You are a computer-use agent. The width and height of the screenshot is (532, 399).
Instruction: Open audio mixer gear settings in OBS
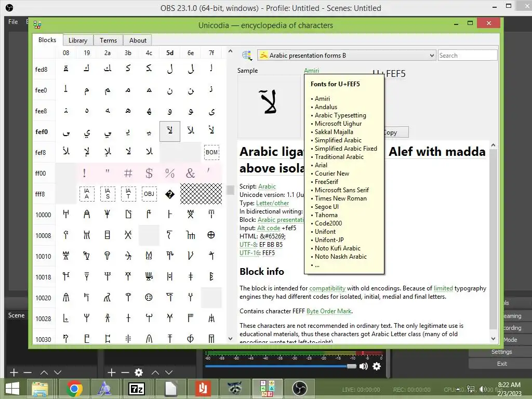377,366
